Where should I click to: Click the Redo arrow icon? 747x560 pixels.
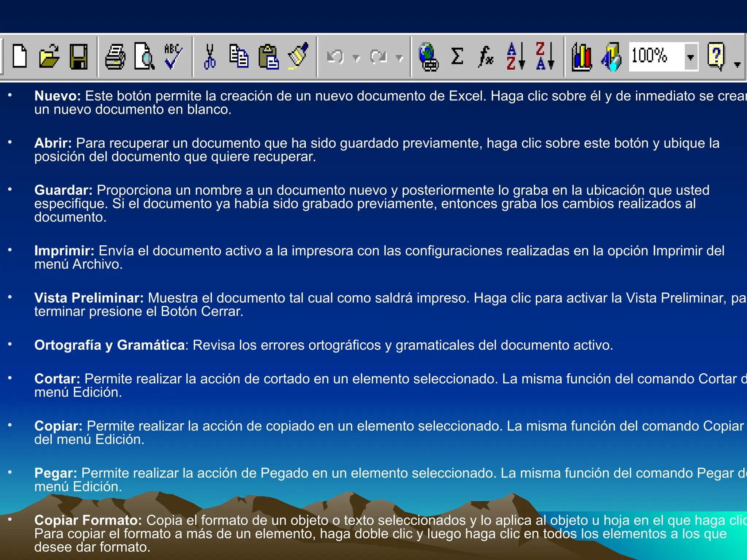(x=379, y=57)
